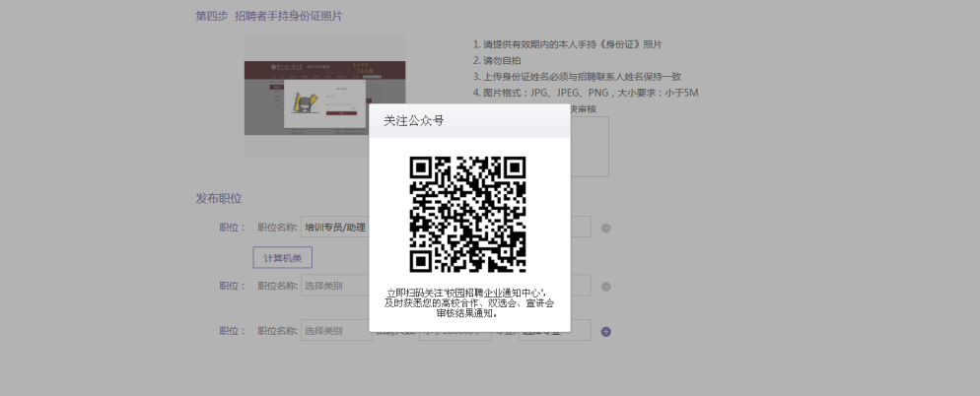Click the 职位名称 label beside 培训专员/助理
The width and height of the screenshot is (980, 396).
click(x=277, y=228)
